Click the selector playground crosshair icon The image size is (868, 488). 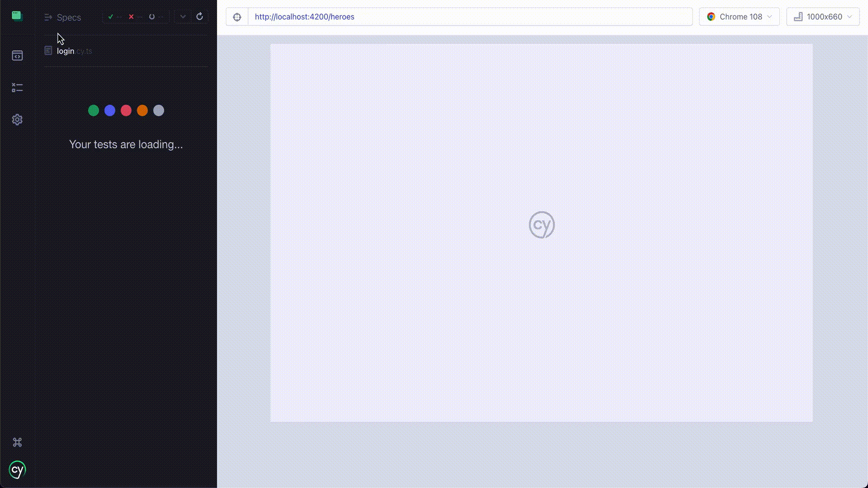pos(237,17)
